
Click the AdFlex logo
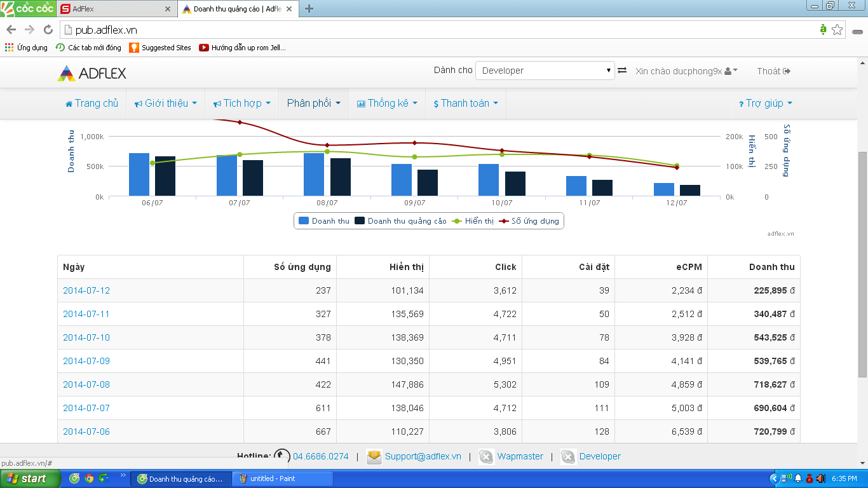(x=92, y=73)
